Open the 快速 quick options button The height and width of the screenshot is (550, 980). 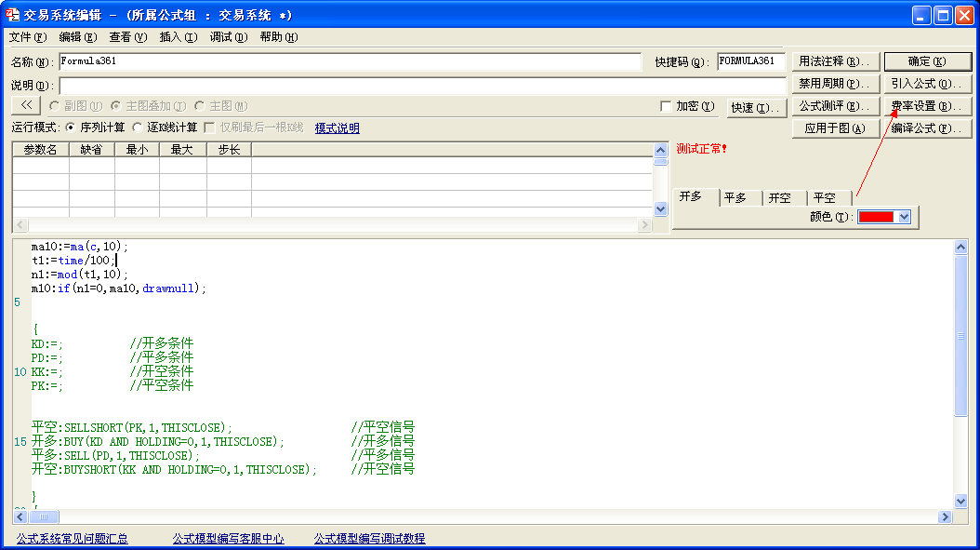[754, 107]
